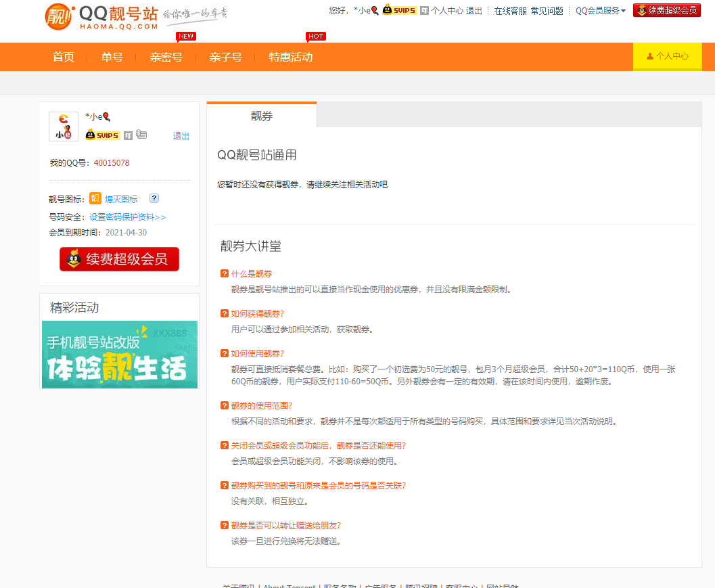Click 退出 link in top header

474,11
